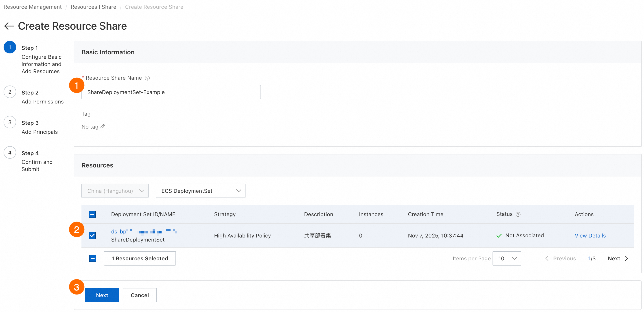This screenshot has height=312, width=644.
Task: Click the Step 2 circle indicator
Action: (x=10, y=92)
